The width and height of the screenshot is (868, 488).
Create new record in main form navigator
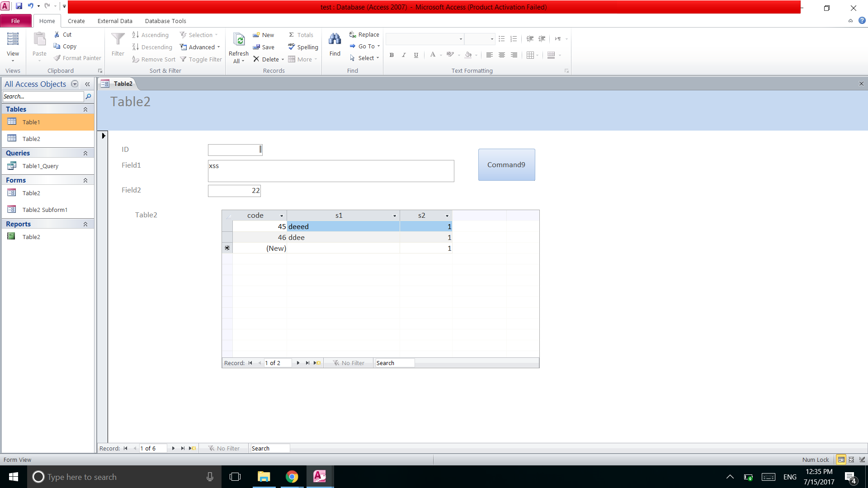[x=193, y=448]
